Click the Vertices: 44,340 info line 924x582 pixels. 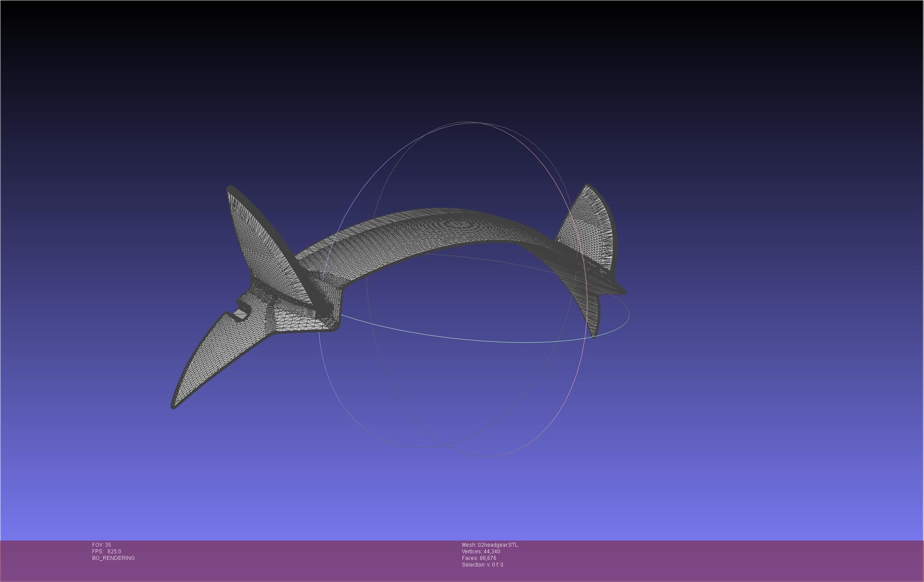[481, 552]
